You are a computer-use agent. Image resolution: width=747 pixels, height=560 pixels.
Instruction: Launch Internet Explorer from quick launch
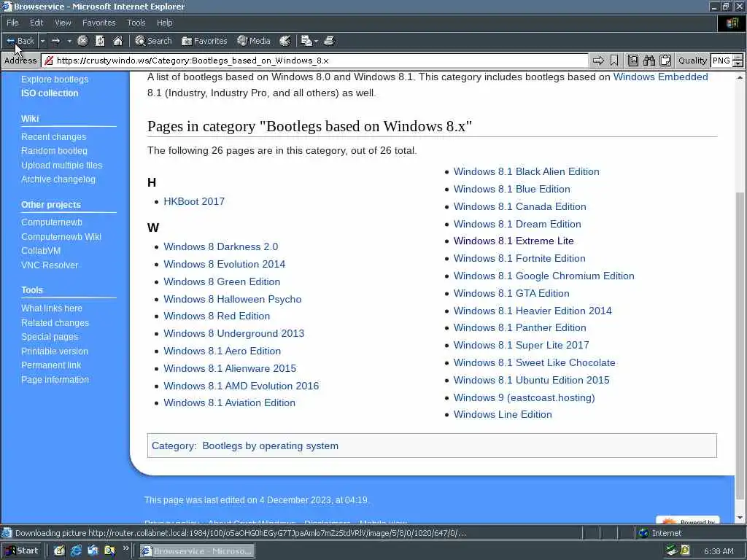pyautogui.click(x=76, y=551)
